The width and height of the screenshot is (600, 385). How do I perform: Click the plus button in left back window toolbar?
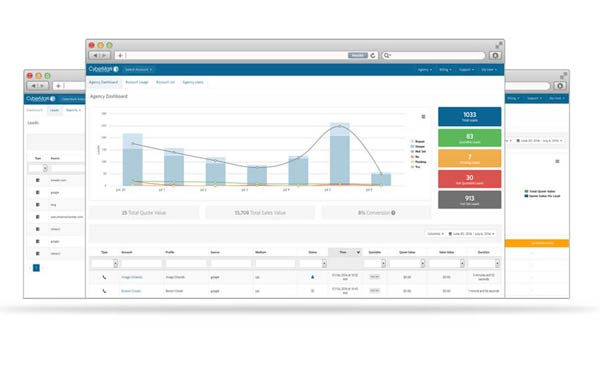pyautogui.click(x=59, y=86)
